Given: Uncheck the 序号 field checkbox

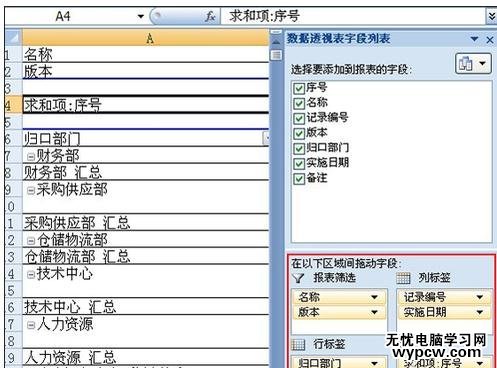Looking at the screenshot, I should pyautogui.click(x=299, y=88).
